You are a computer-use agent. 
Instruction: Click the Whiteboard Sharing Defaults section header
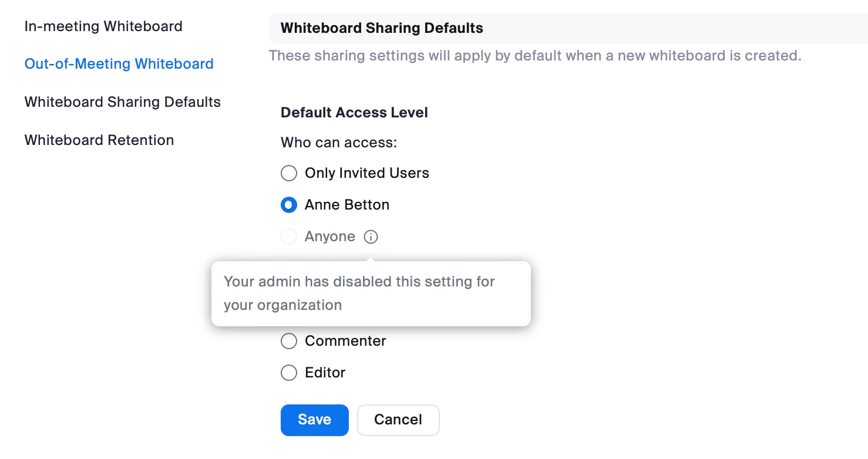pos(382,28)
